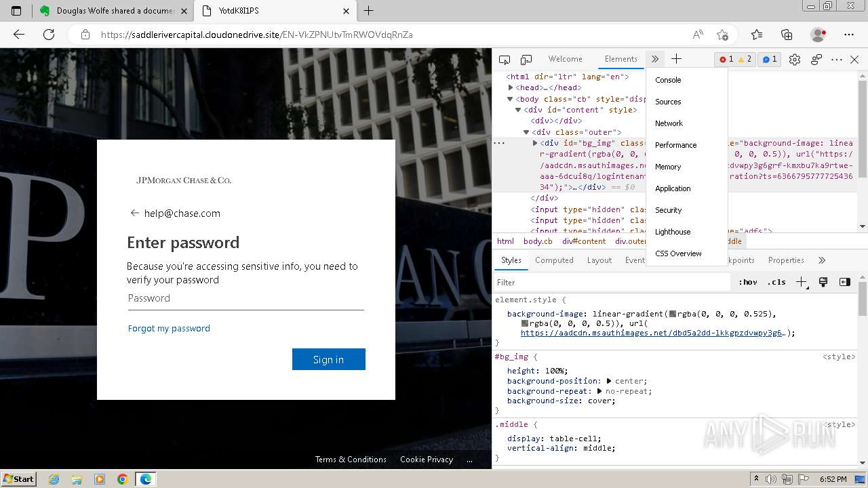Add a new DevTools tool tab
This screenshot has height=488, width=868.
click(x=676, y=59)
